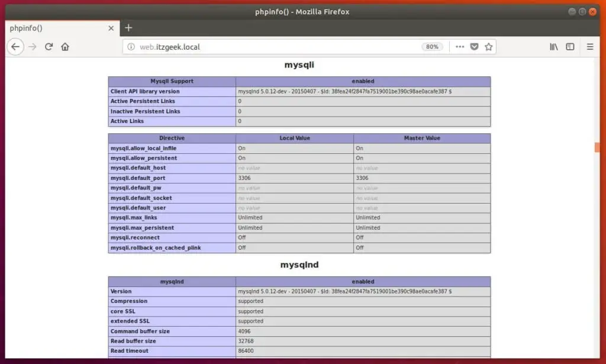
Task: Open the Firefox hamburger menu
Action: (590, 47)
